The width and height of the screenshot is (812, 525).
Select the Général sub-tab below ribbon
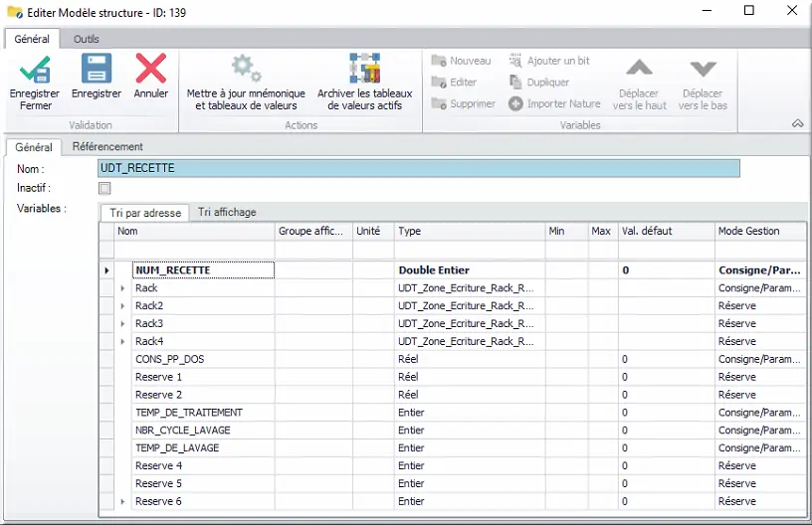(x=34, y=147)
